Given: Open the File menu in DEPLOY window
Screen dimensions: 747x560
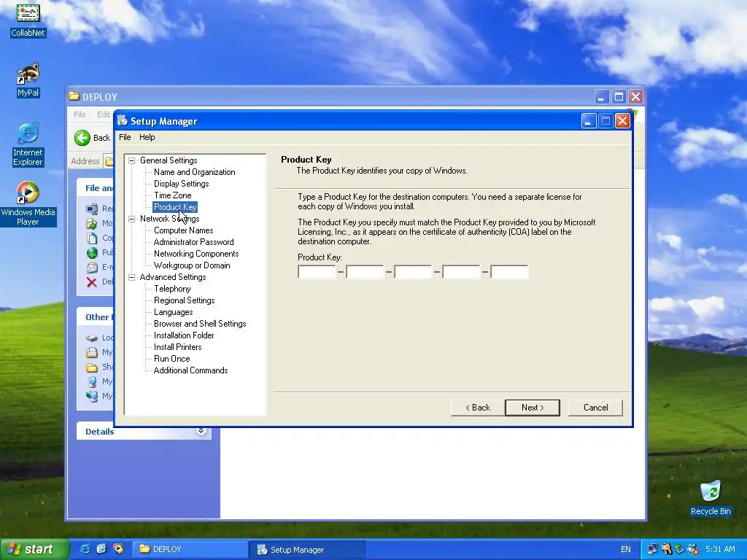Looking at the screenshot, I should tap(80, 114).
